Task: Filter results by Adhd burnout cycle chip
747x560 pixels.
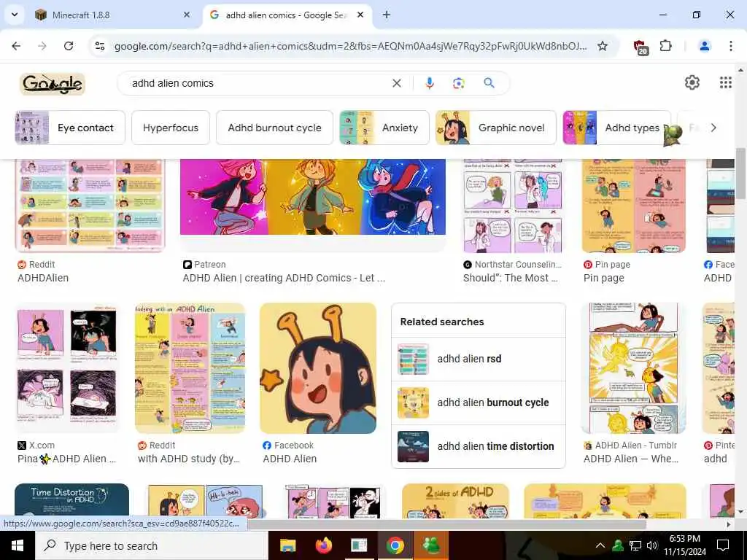Action: pyautogui.click(x=274, y=128)
